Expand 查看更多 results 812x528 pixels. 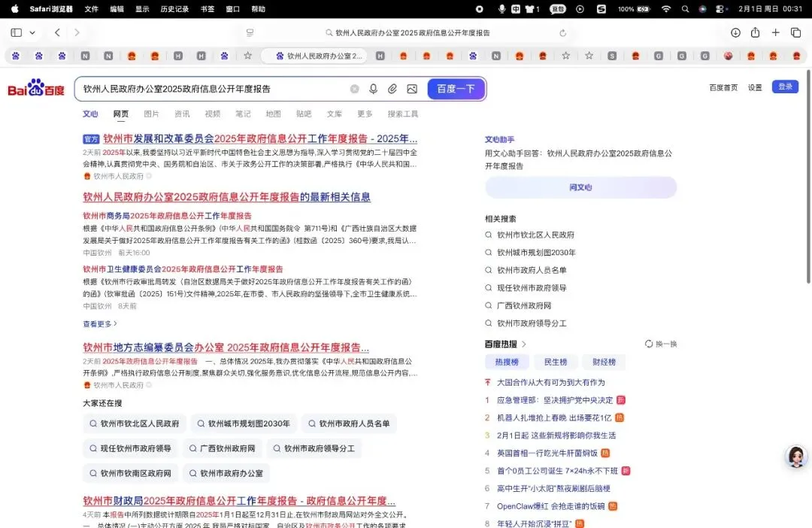point(100,324)
